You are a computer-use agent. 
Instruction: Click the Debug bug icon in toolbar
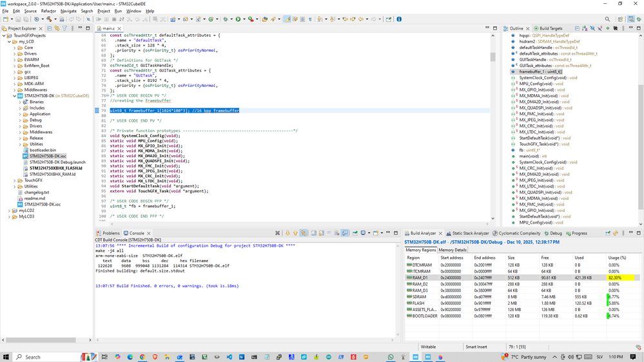226,19
